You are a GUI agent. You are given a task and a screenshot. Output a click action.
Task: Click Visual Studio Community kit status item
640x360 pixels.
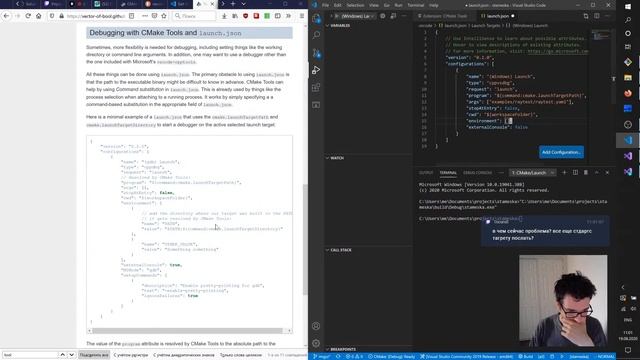[467, 356]
